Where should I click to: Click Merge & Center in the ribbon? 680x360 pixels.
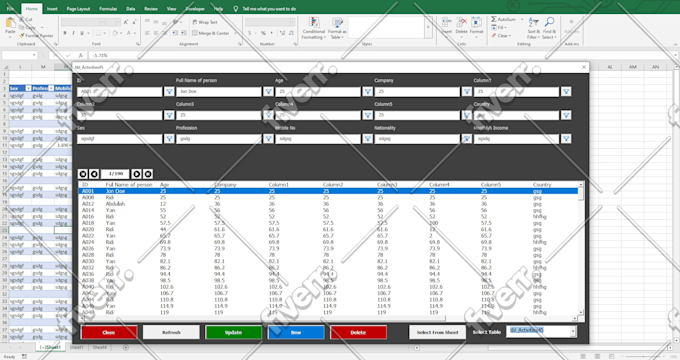pos(211,33)
